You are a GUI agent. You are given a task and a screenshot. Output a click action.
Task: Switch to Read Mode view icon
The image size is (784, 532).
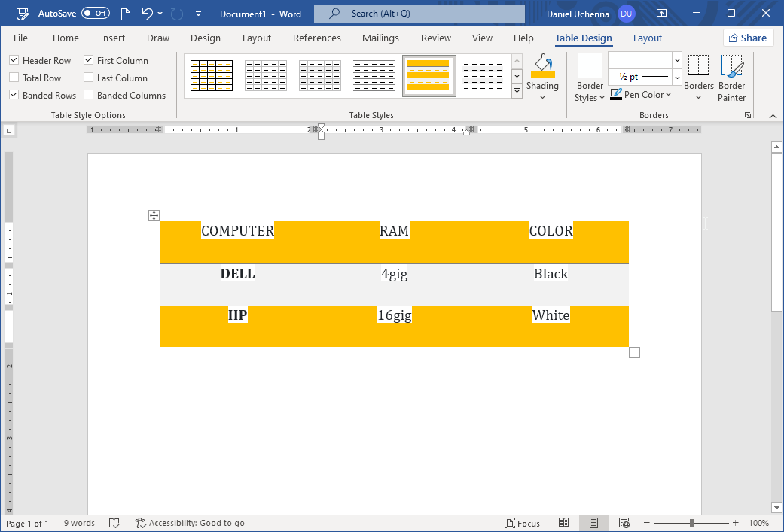point(563,523)
